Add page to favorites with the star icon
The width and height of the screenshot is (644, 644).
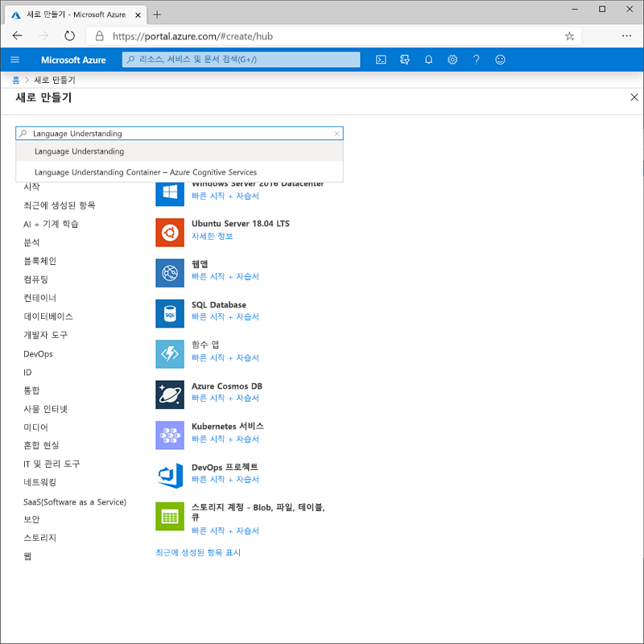569,36
